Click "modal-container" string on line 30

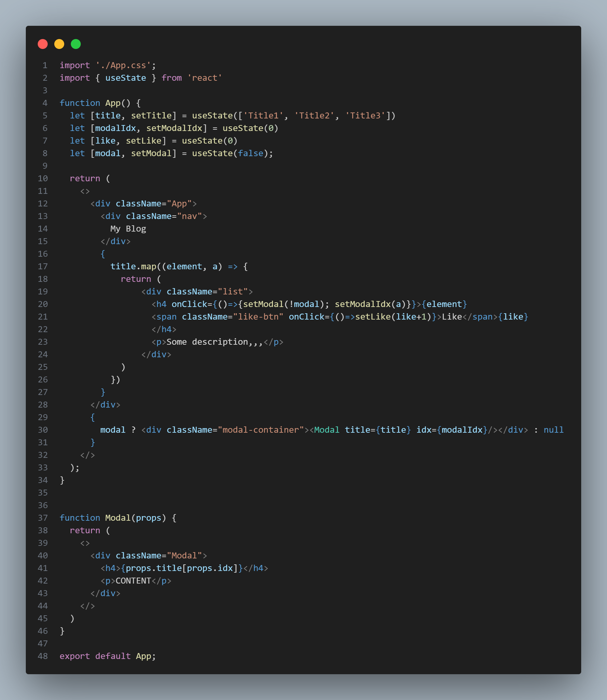click(260, 430)
